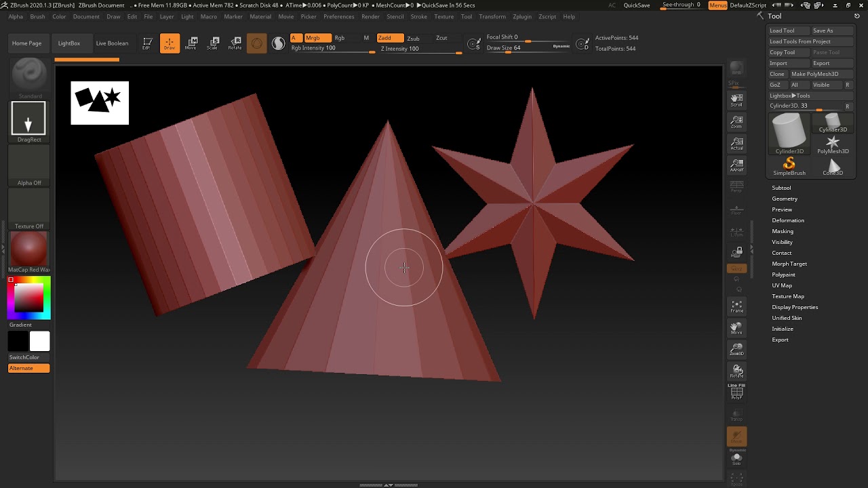868x488 pixels.
Task: Select the white secondary color swatch
Action: click(x=39, y=342)
